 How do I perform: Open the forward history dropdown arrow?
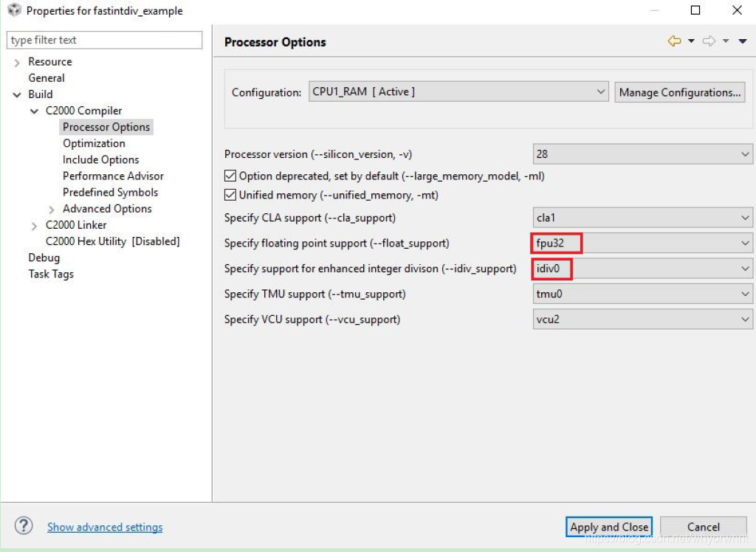(x=726, y=41)
